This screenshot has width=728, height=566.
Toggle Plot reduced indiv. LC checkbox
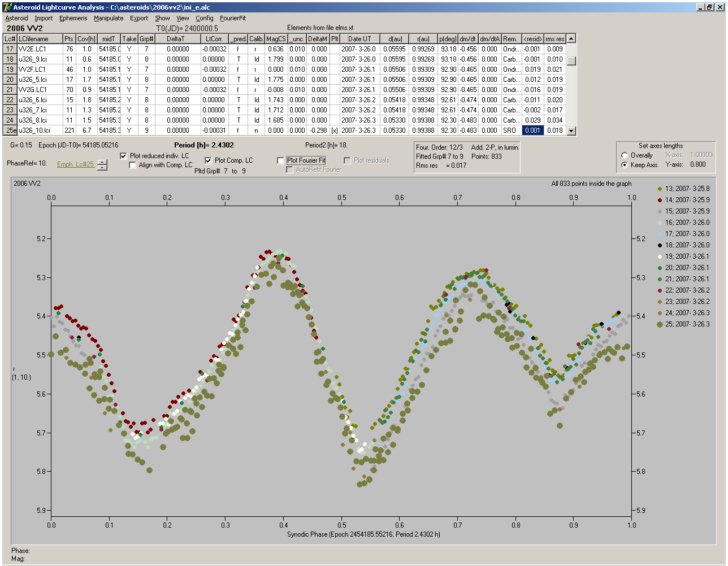click(124, 156)
